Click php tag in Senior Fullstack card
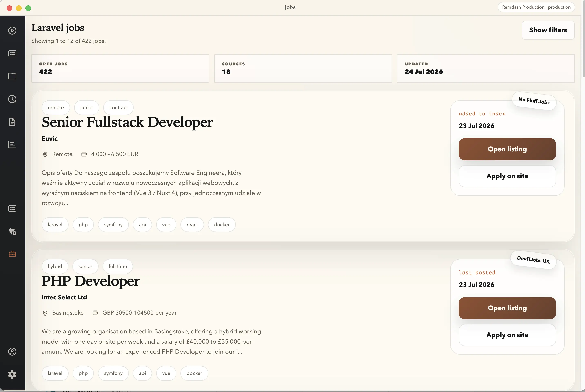Screen dimensions: 585x392 (83, 225)
